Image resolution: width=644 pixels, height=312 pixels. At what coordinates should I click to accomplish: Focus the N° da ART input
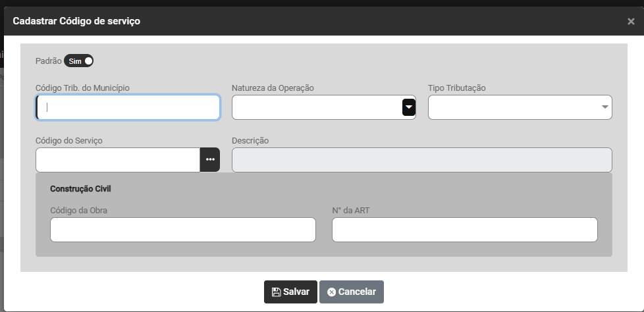464,230
